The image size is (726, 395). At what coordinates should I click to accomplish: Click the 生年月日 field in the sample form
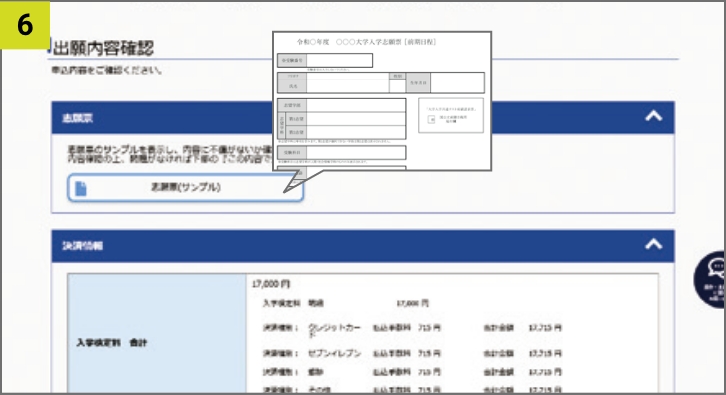[x=457, y=82]
